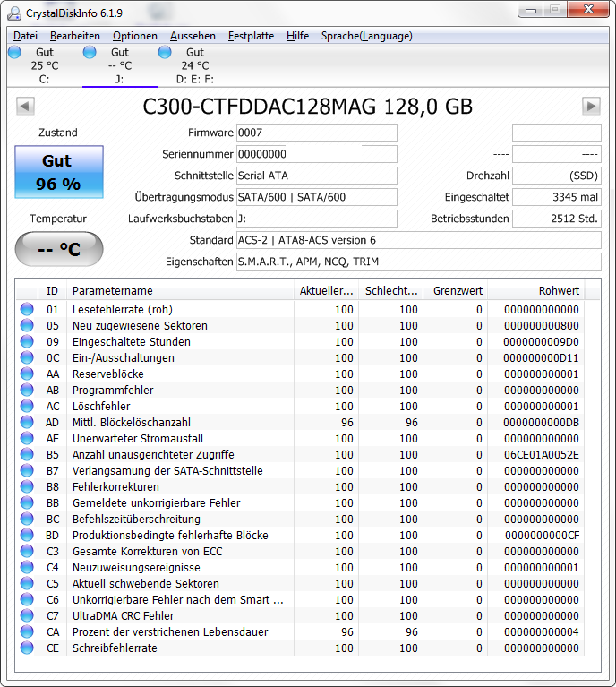Sort by ID column header

click(x=52, y=291)
